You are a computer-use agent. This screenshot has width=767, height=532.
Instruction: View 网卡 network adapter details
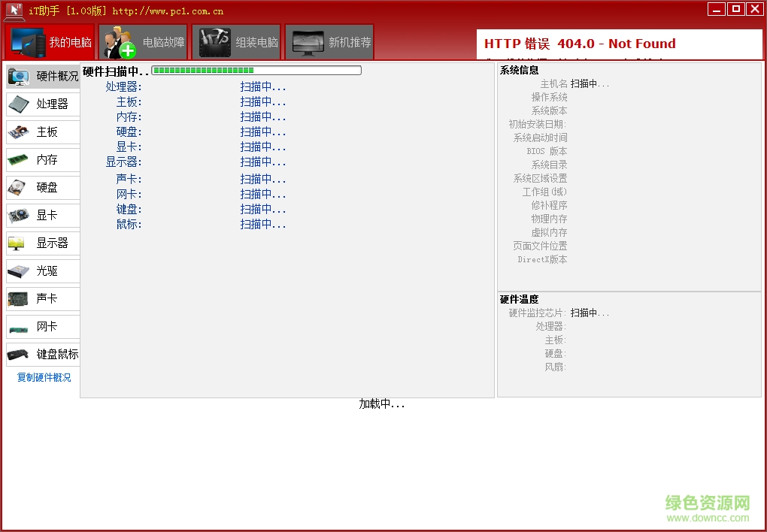coord(47,326)
